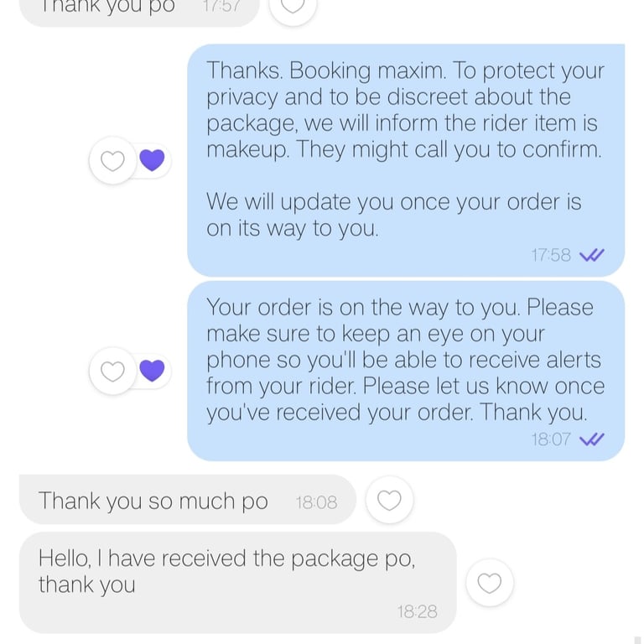Tap heart next to 'received the package' message
644x644 pixels.
489,583
